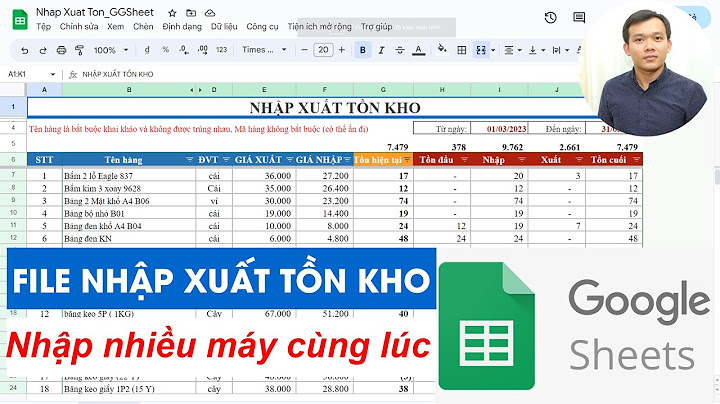
Task: Open the Công cụ menu
Action: (x=262, y=27)
